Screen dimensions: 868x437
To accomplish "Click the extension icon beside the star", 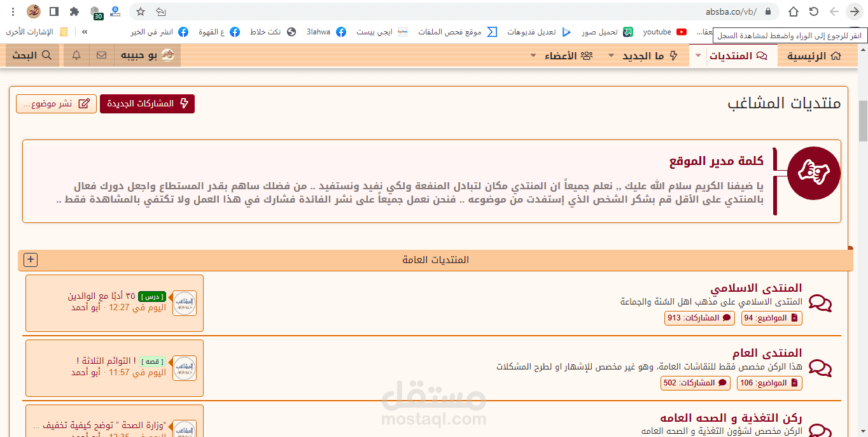I will tap(115, 11).
